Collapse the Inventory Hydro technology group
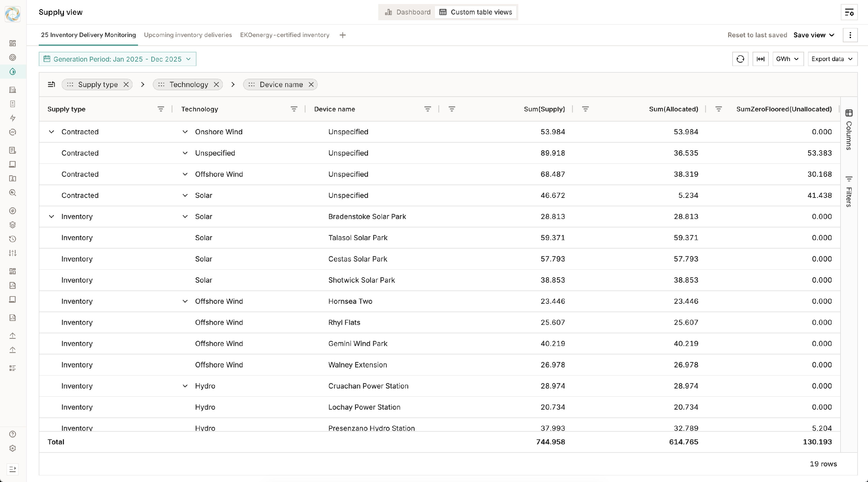This screenshot has height=482, width=868. [185, 386]
